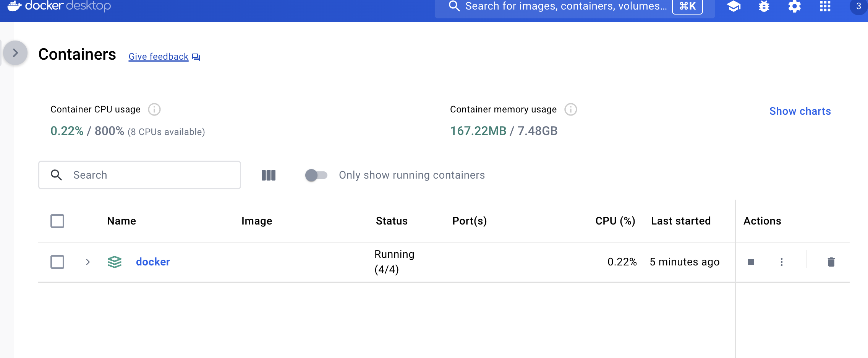
Task: Click the containers Search field
Action: pos(139,175)
